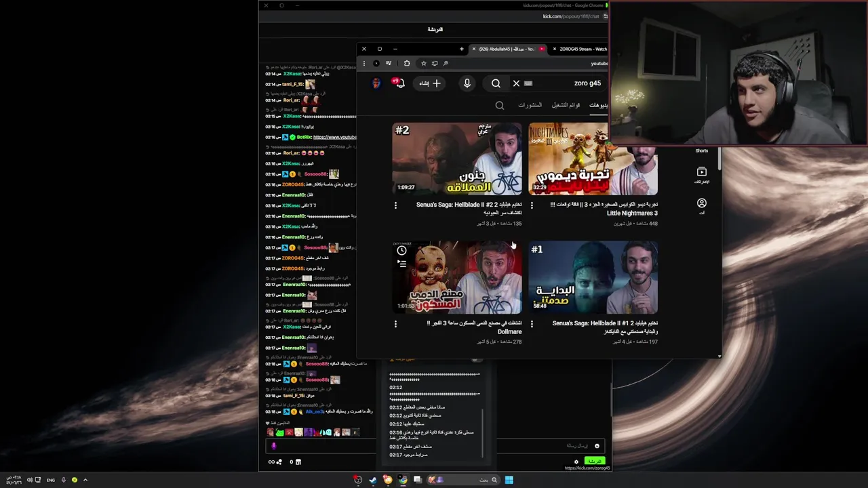The height and width of the screenshot is (488, 868).
Task: Open Shorts in YouTube sidebar
Action: point(702,150)
